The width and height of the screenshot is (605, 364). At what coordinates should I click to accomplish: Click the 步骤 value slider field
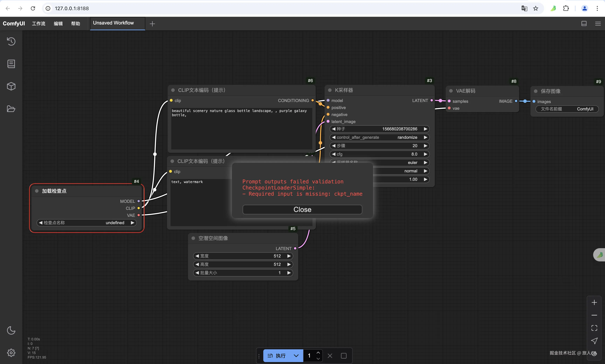click(379, 146)
